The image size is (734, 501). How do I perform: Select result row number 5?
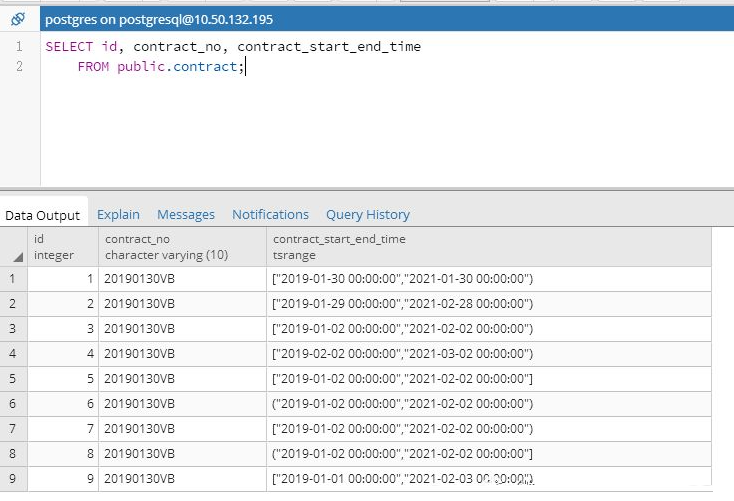point(14,379)
